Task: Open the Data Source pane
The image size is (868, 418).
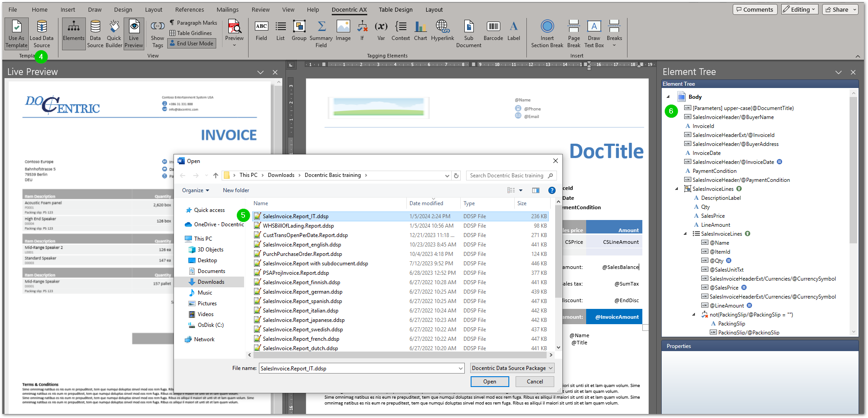Action: [x=95, y=34]
